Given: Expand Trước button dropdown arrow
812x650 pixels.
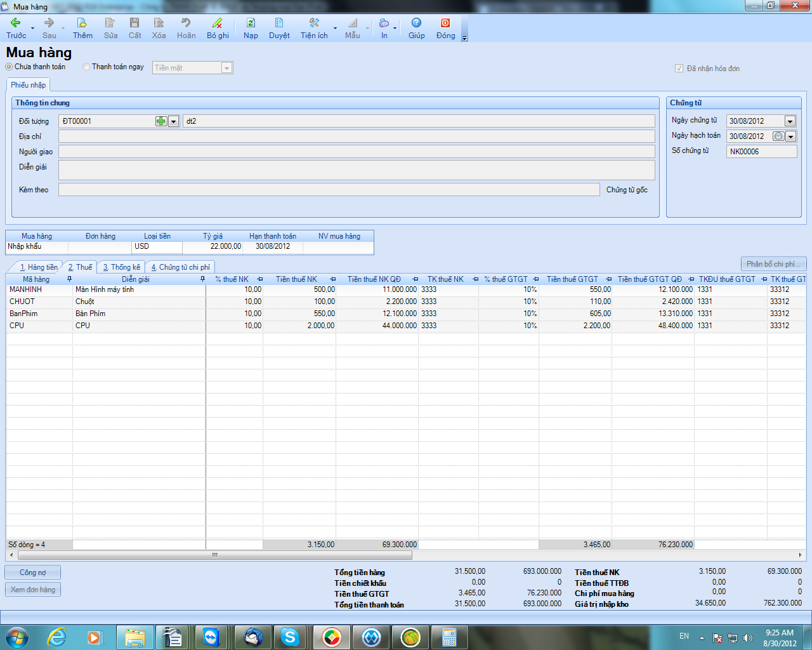Looking at the screenshot, I should (32, 28).
